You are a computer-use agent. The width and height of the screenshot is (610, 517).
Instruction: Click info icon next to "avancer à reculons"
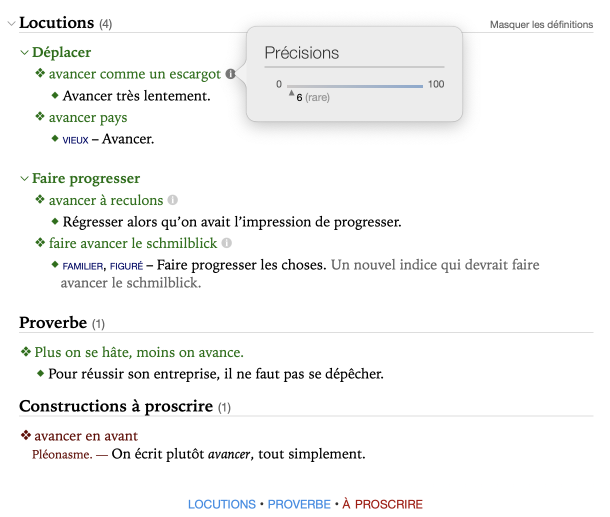click(x=172, y=200)
